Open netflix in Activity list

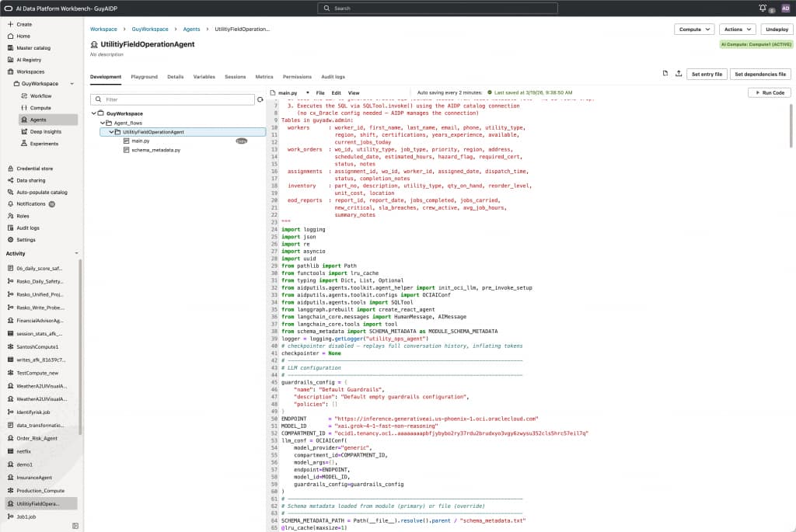click(x=19, y=451)
